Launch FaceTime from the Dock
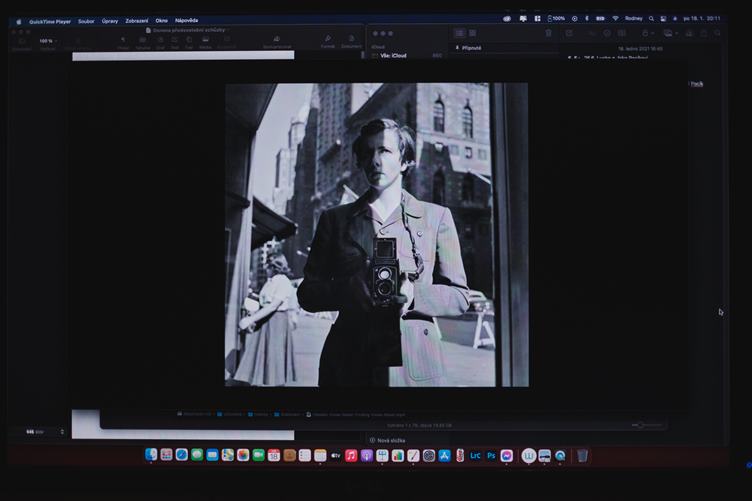Image resolution: width=752 pixels, height=501 pixels. [258, 455]
